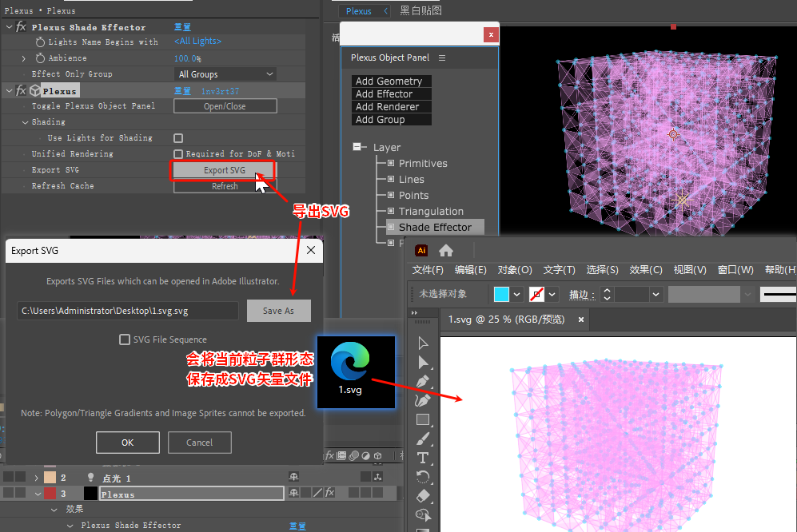Toggle the timeline frame blending header icon
The height and width of the screenshot is (532, 797).
(x=341, y=456)
